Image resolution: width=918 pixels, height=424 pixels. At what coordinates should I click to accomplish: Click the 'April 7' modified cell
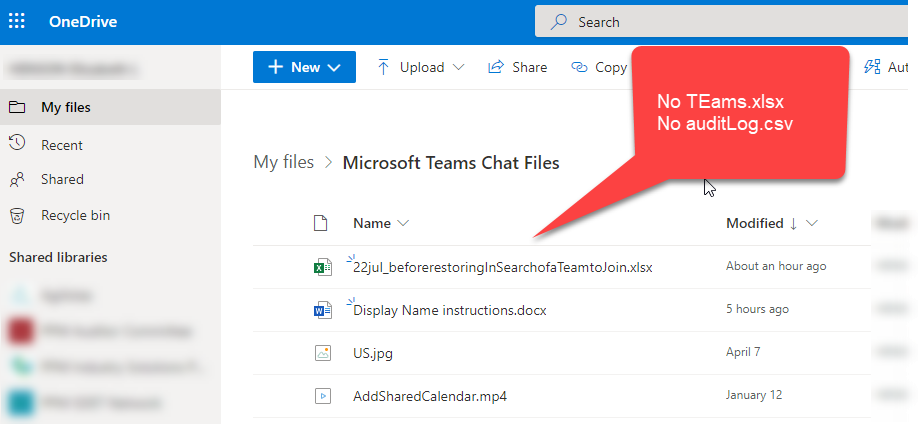(743, 351)
